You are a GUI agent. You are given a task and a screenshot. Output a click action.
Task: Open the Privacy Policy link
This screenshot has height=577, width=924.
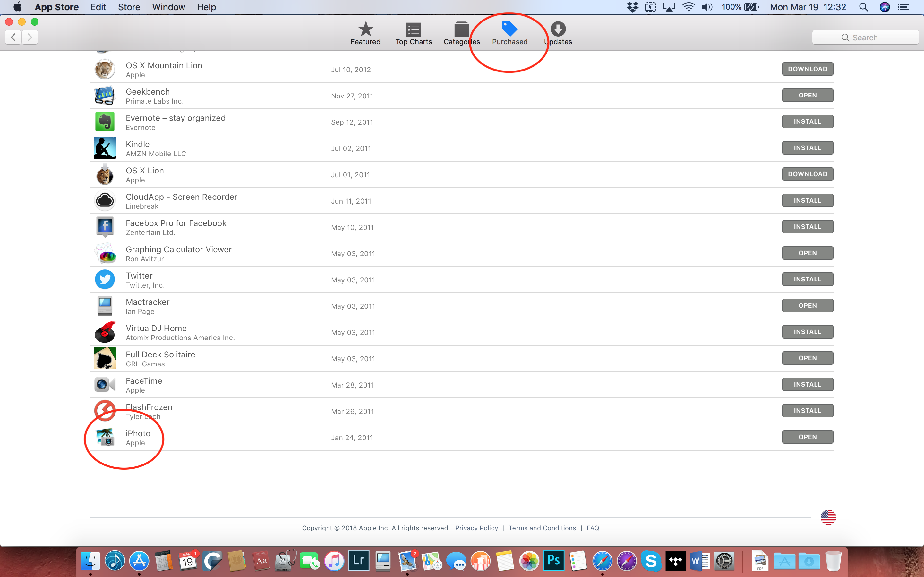coord(476,528)
